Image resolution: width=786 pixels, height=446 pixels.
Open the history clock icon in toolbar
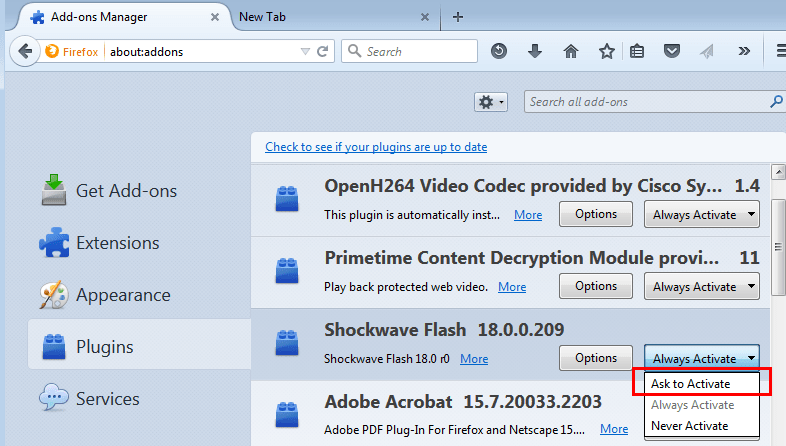499,51
